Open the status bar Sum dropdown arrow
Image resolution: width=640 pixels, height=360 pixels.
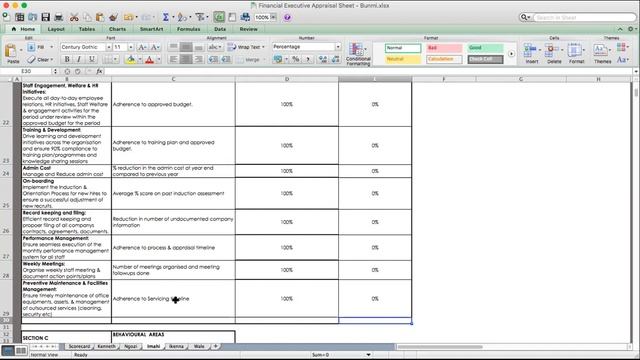point(368,355)
